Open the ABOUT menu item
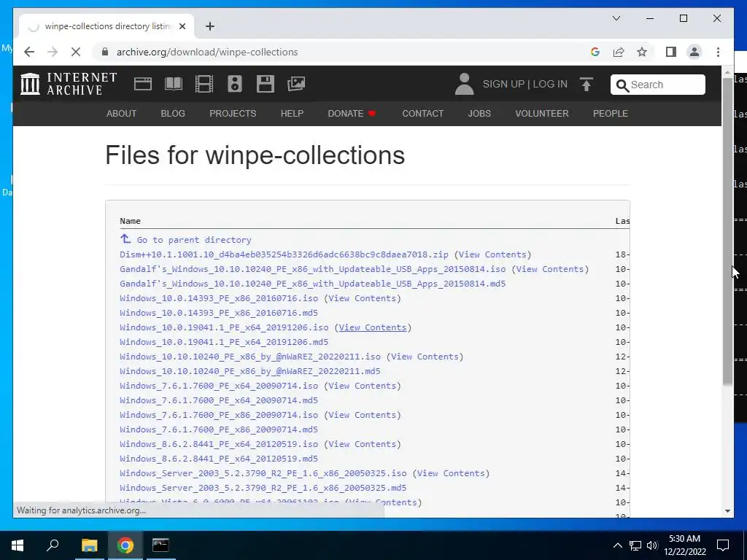747x560 pixels. coord(122,113)
